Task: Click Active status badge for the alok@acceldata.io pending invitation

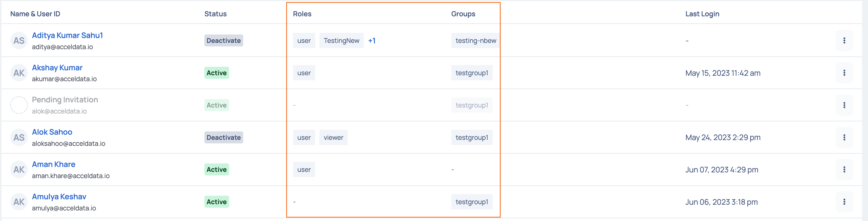Action: click(217, 105)
